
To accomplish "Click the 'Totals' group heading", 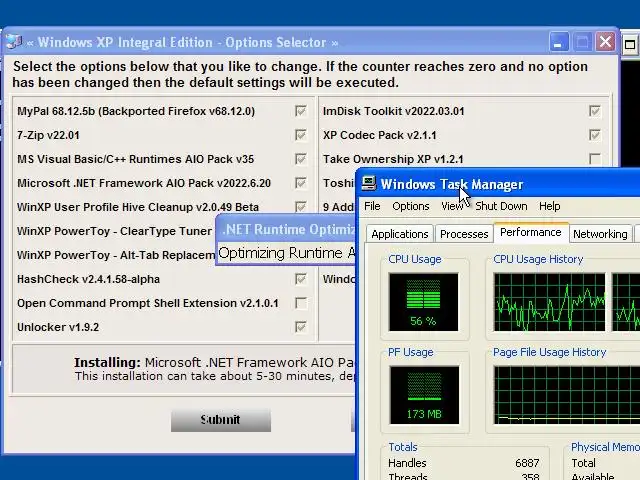I will (403, 447).
